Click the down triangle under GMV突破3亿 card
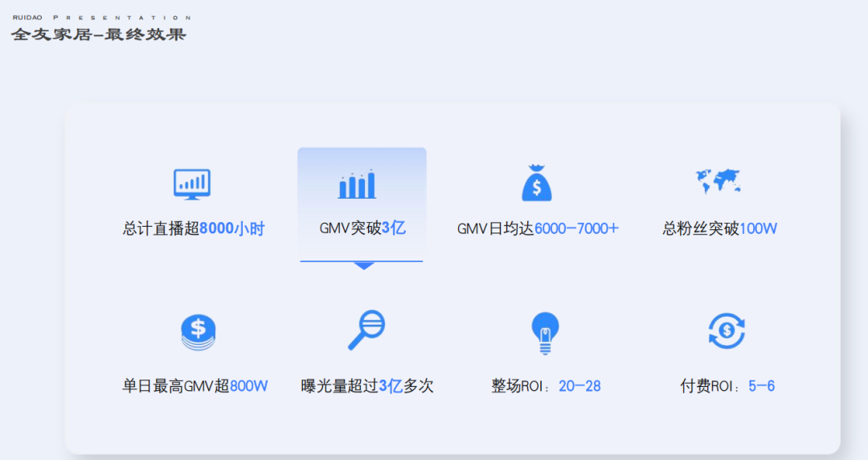Image resolution: width=868 pixels, height=460 pixels. (x=364, y=266)
